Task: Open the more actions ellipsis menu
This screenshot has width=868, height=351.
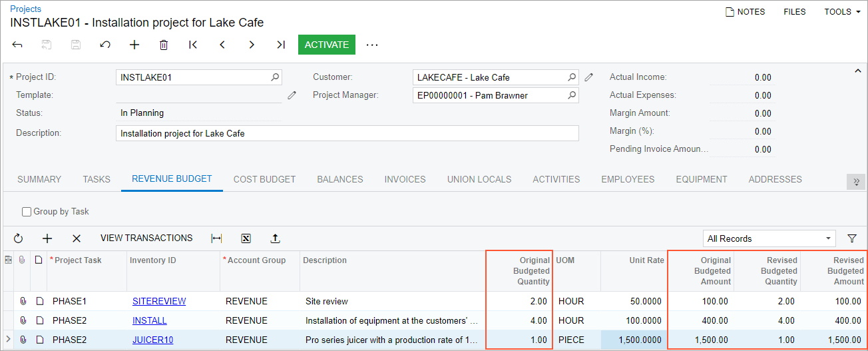Action: [372, 45]
